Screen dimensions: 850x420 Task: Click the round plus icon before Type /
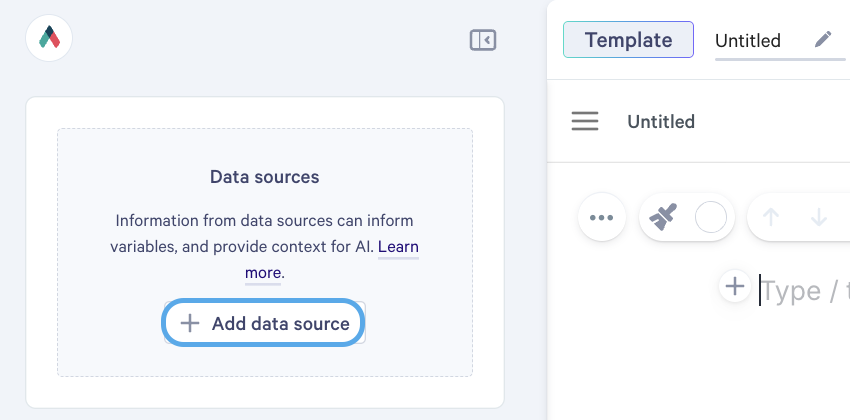(735, 286)
